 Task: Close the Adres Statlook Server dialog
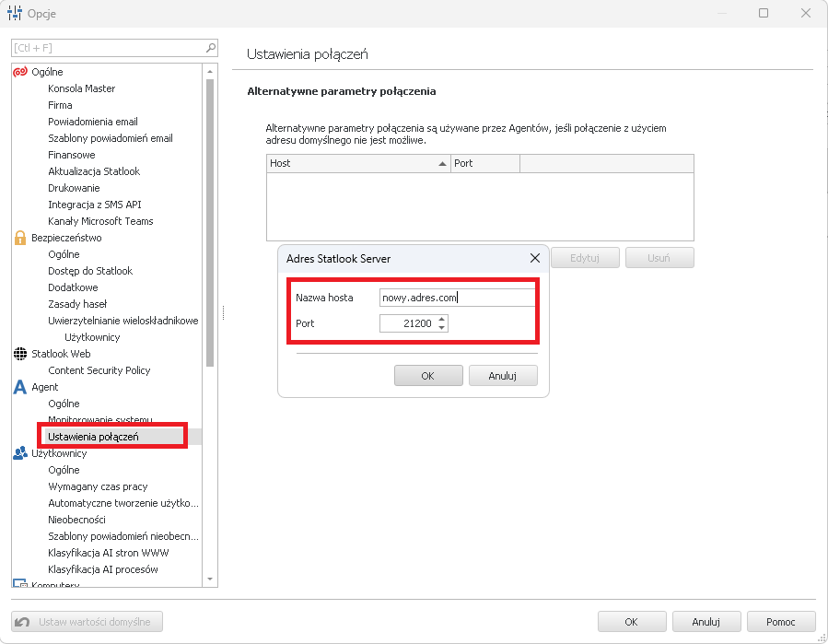click(535, 258)
